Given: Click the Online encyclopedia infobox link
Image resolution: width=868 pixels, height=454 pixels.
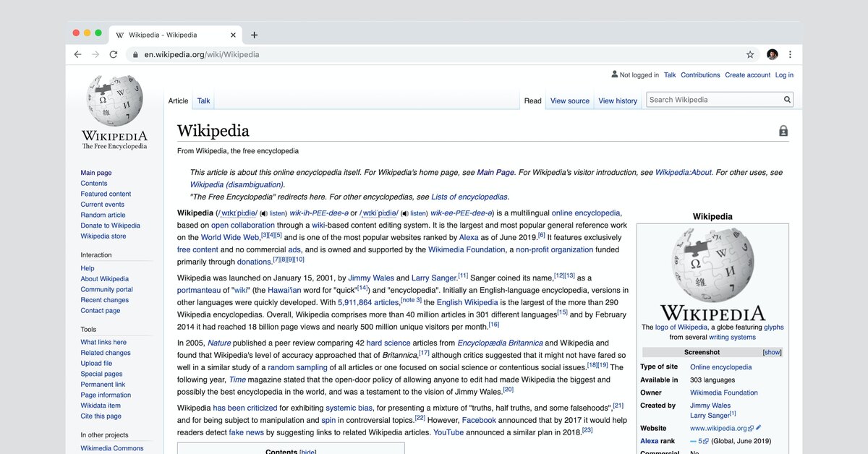Looking at the screenshot, I should (x=720, y=367).
